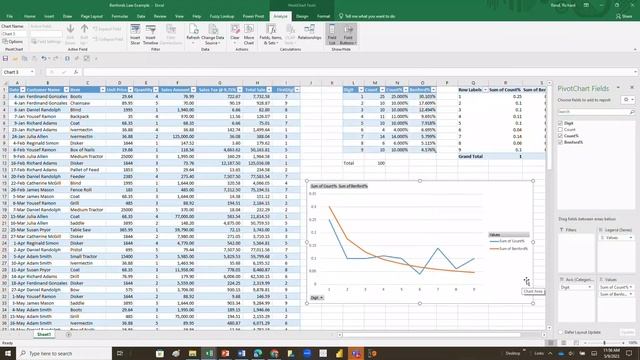Click the Insert Function fx icon
This screenshot has width=640, height=360.
click(76, 72)
